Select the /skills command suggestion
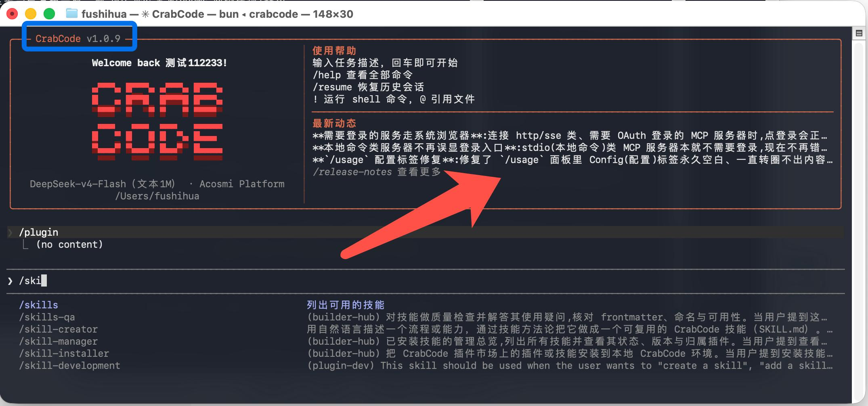 [x=38, y=305]
